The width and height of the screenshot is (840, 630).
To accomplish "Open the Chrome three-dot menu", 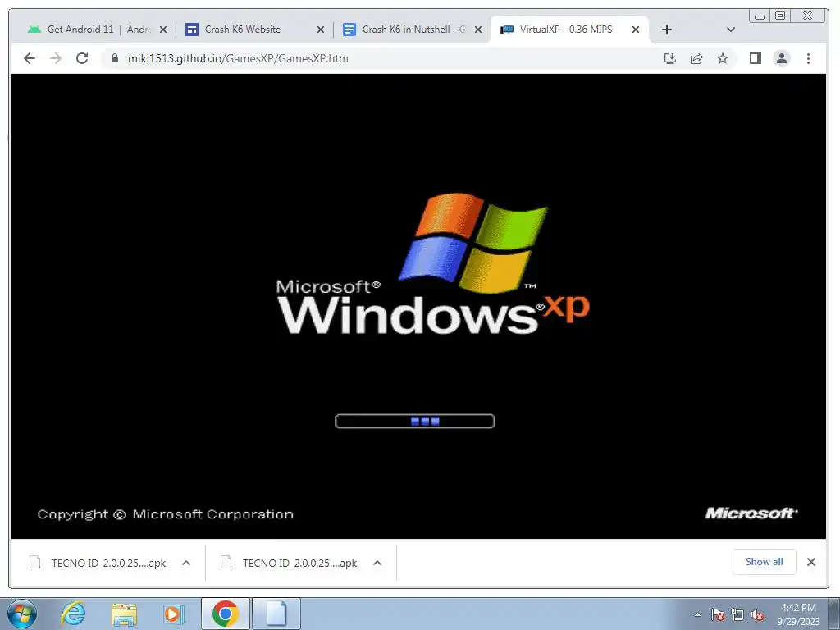I will pyautogui.click(x=808, y=58).
